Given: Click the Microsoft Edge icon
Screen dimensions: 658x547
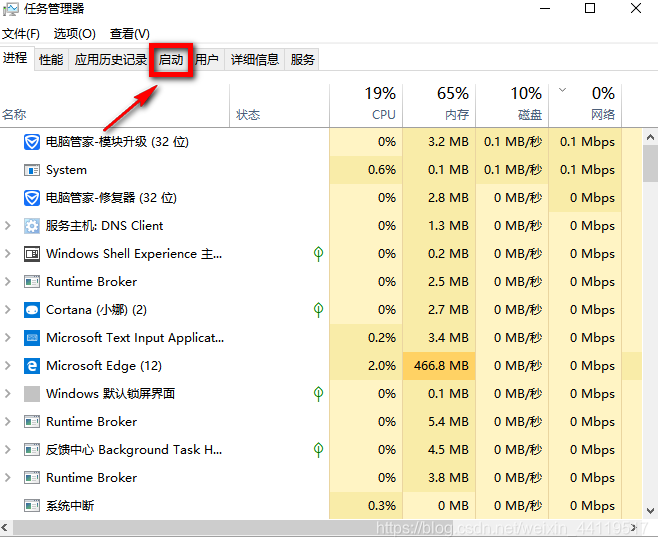Looking at the screenshot, I should tap(32, 366).
